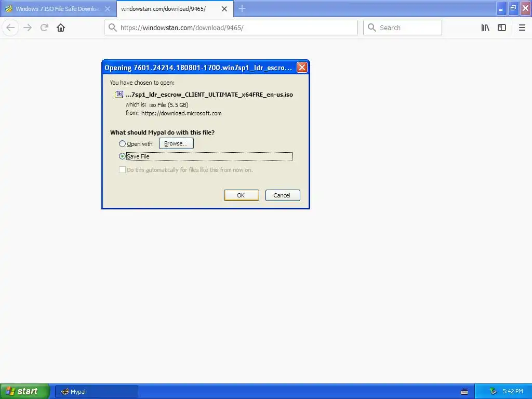
Task: Restore down the Mypal browser window
Action: point(513,8)
